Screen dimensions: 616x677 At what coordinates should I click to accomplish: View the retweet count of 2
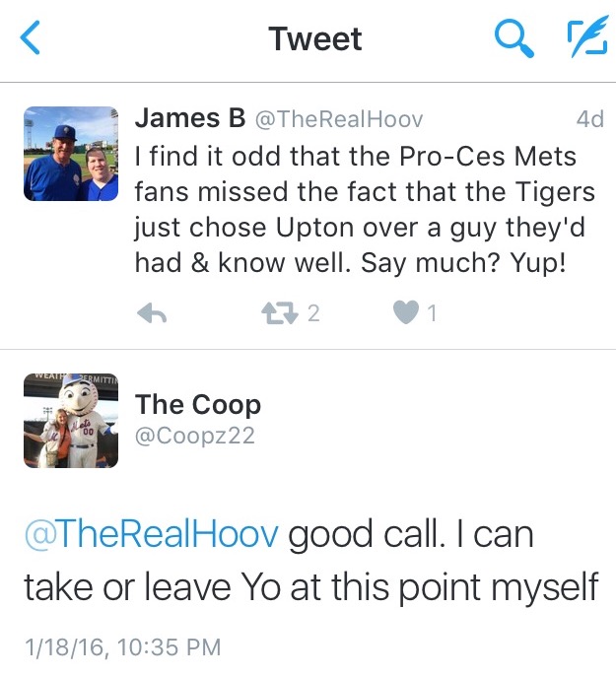pos(313,313)
